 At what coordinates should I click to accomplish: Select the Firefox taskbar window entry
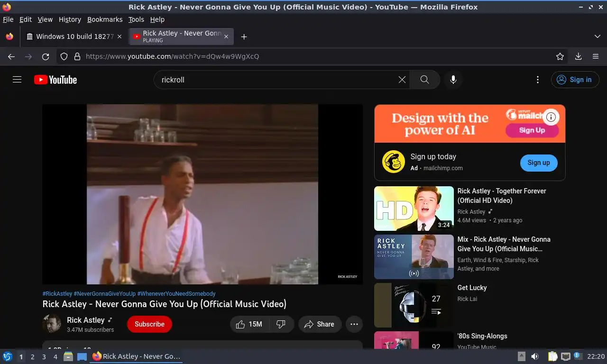[137, 356]
